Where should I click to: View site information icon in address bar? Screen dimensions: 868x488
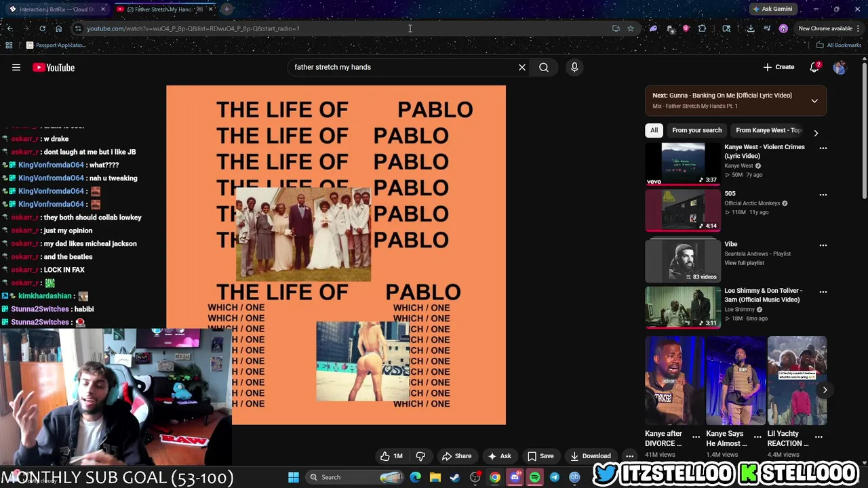point(78,28)
